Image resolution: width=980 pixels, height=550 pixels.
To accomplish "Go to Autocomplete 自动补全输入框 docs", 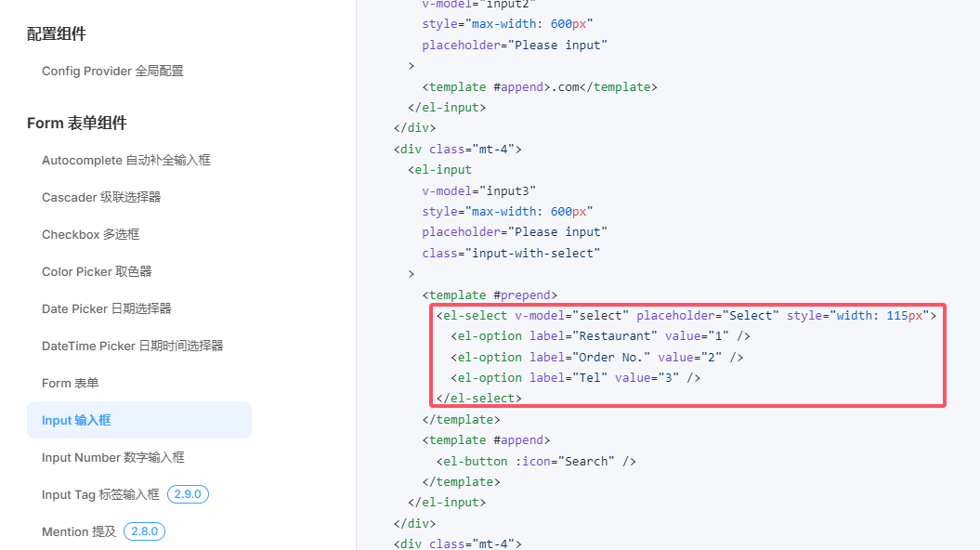I will [125, 160].
